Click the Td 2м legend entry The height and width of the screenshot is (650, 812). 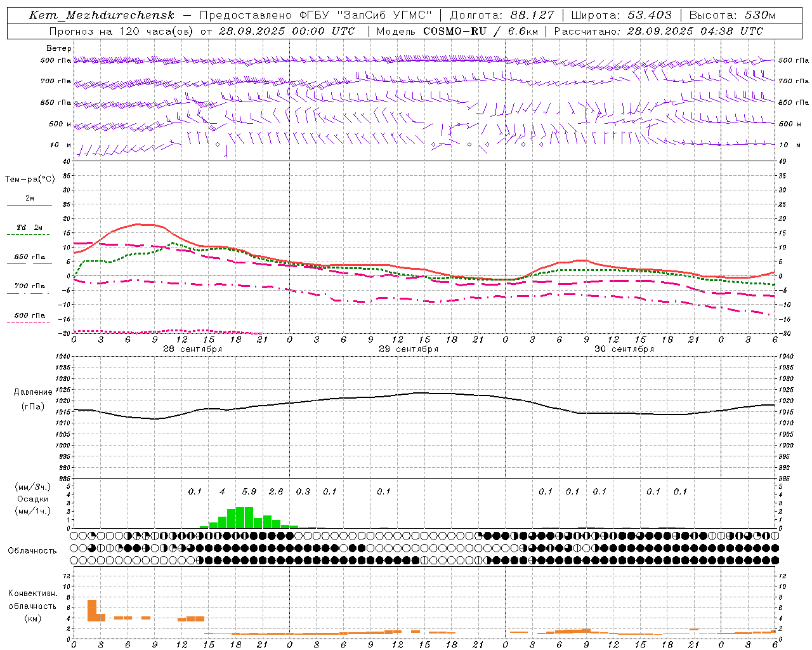(x=30, y=227)
